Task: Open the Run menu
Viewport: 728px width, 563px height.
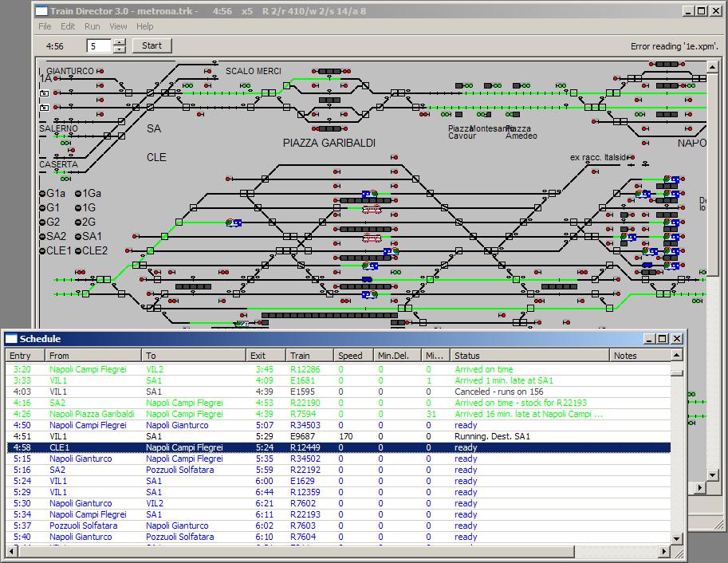Action: [x=92, y=26]
